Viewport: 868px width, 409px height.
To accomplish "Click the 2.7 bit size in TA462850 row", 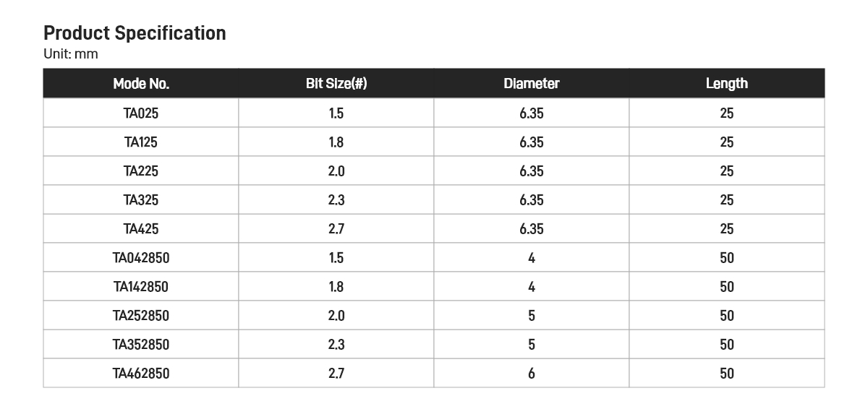I will 336,374.
